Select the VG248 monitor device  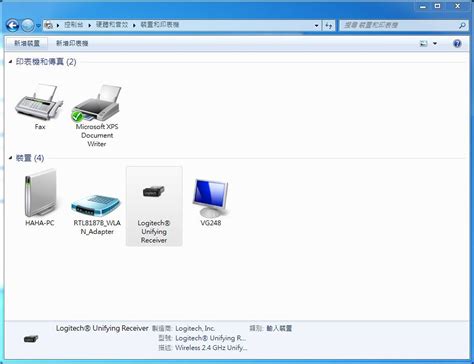(x=211, y=202)
